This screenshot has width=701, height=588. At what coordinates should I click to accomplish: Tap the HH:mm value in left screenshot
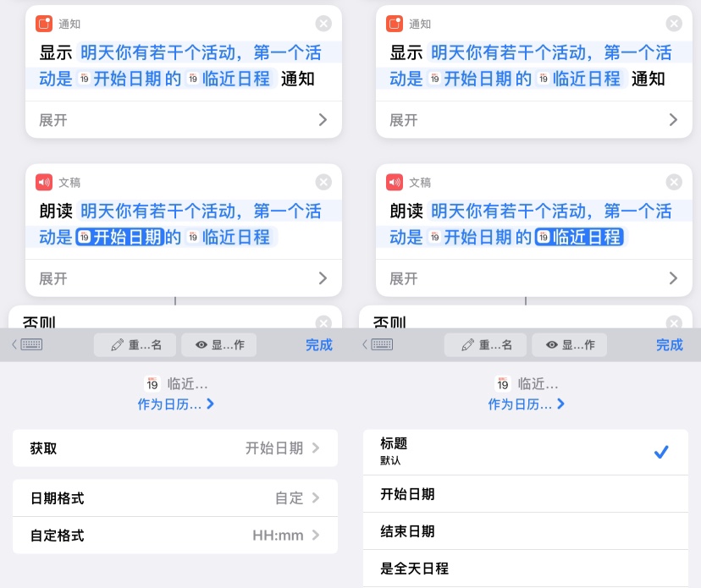tap(278, 536)
